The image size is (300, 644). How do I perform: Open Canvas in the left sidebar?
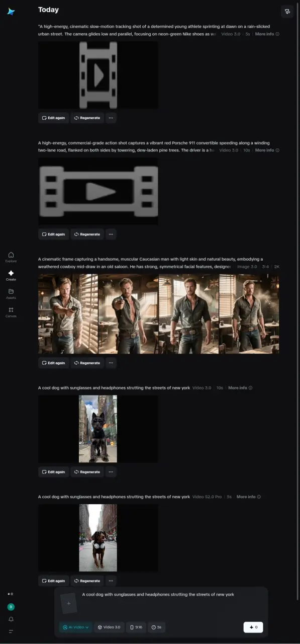[x=11, y=312]
